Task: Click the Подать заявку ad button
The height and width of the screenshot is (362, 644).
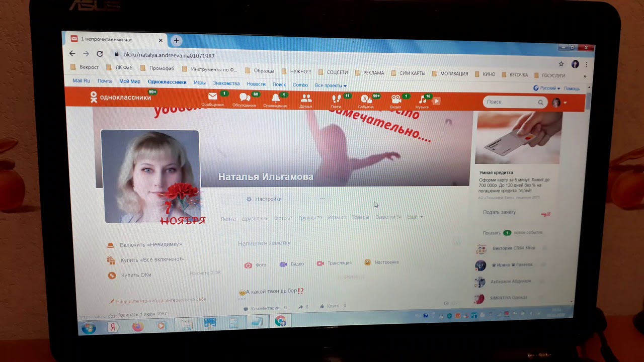Action: pos(499,212)
